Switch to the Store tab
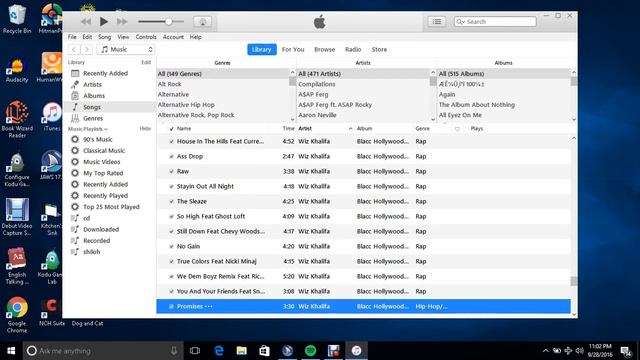 pos(379,49)
